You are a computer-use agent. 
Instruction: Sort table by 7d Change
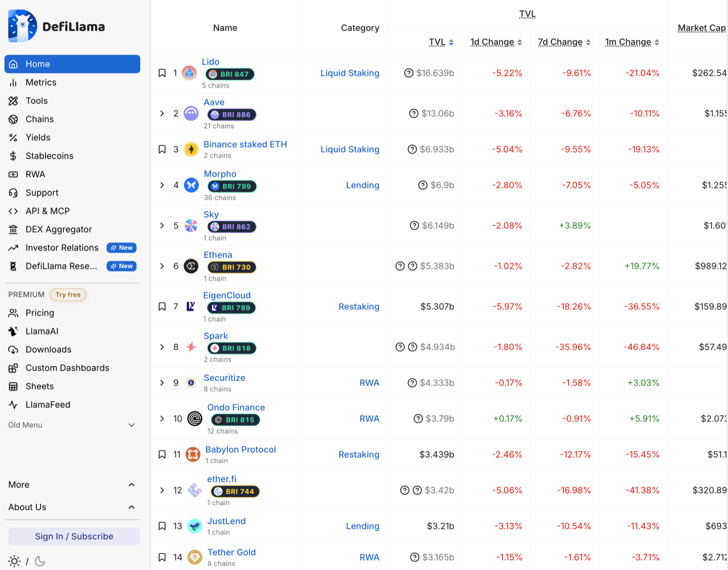[564, 42]
